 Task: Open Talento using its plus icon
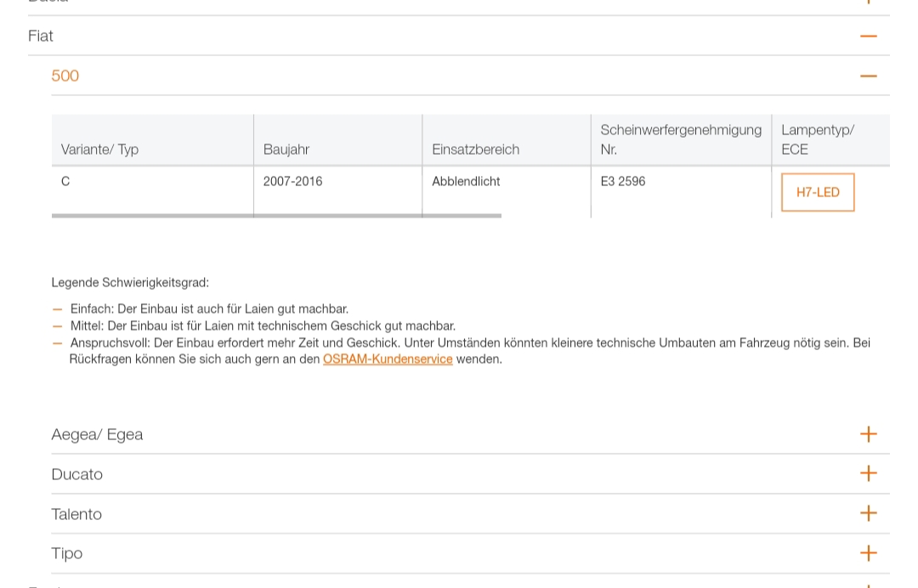[x=868, y=513]
